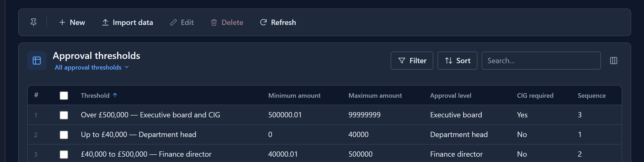644x162 pixels.
Task: Click the table icon next to Approval thresholds
Action: click(37, 61)
